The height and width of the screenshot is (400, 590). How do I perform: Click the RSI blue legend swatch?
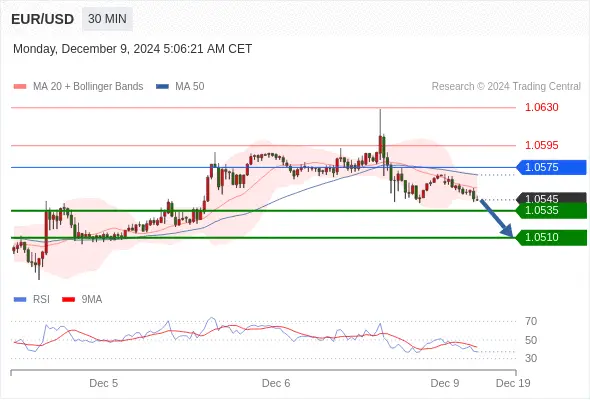click(20, 300)
